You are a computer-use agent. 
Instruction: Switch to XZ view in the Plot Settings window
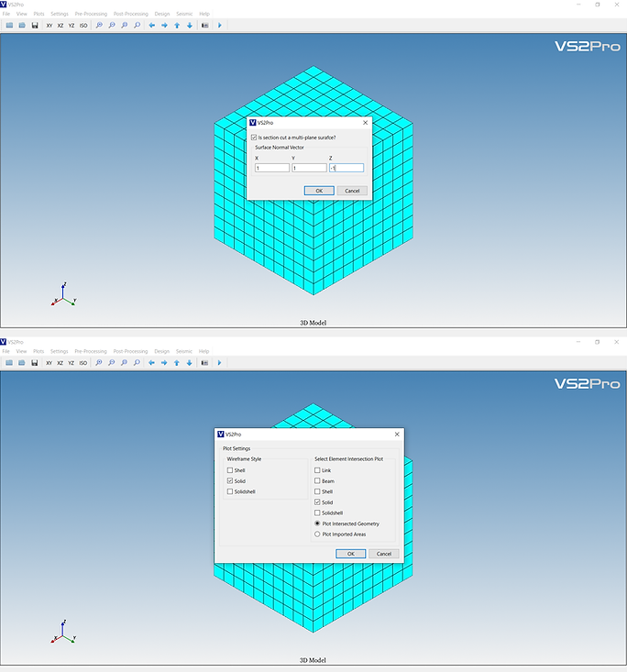[x=60, y=362]
